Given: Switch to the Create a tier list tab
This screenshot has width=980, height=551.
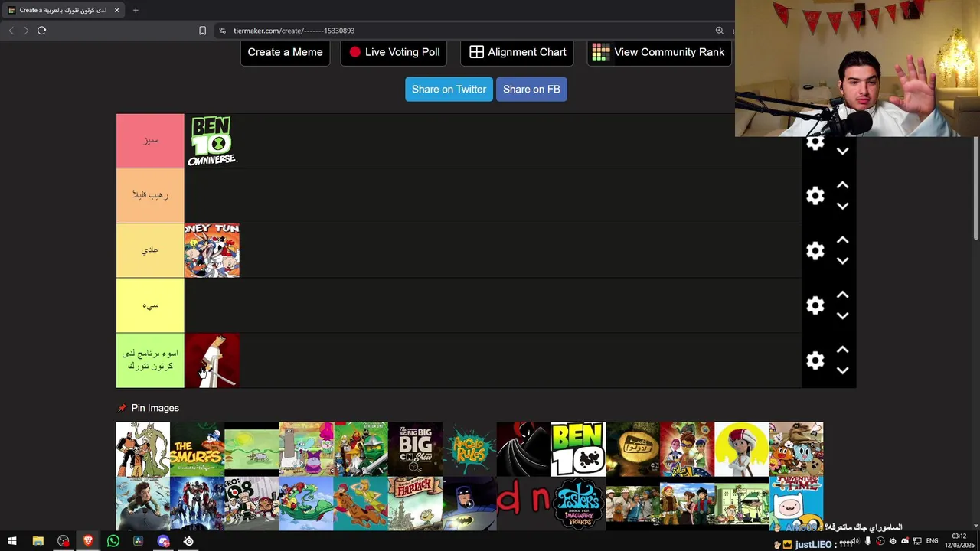Looking at the screenshot, I should (63, 10).
